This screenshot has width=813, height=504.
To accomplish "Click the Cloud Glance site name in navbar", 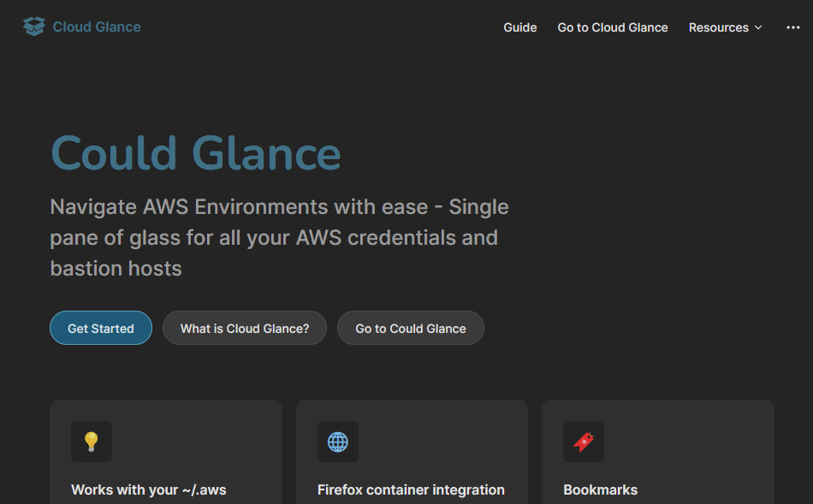I will pyautogui.click(x=97, y=27).
